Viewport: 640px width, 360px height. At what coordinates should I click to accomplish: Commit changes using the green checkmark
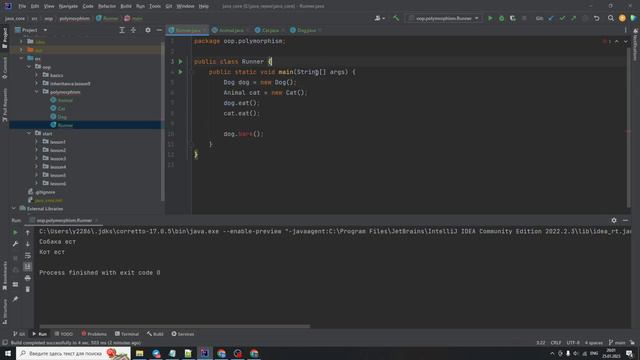coord(562,18)
